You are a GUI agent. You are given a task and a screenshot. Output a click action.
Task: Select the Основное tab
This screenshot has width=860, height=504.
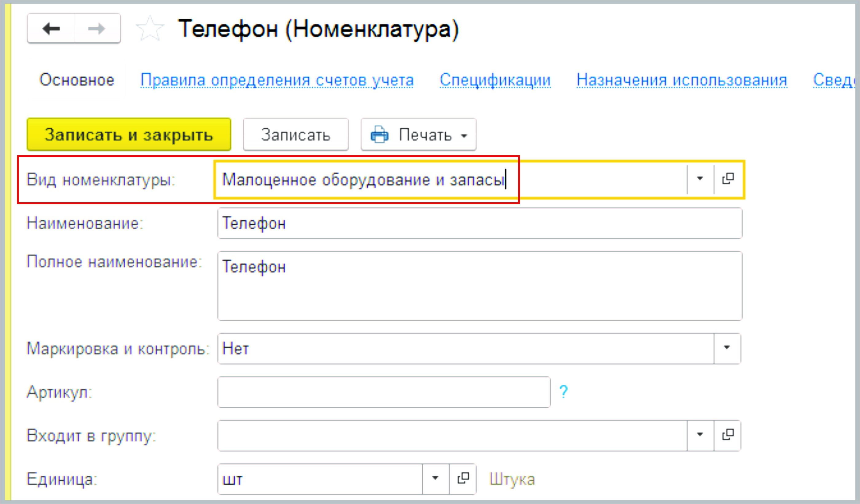(77, 80)
